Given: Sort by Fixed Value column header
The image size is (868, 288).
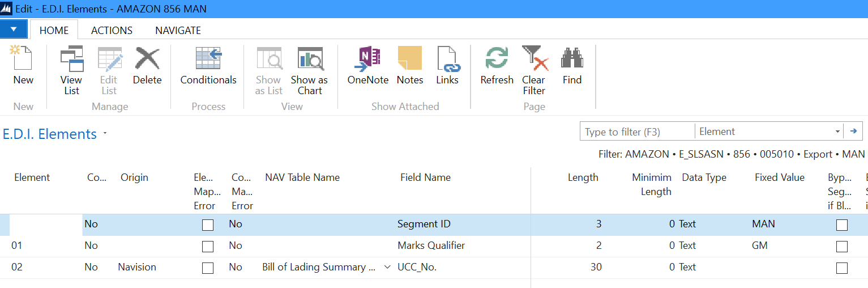Looking at the screenshot, I should pos(779,177).
